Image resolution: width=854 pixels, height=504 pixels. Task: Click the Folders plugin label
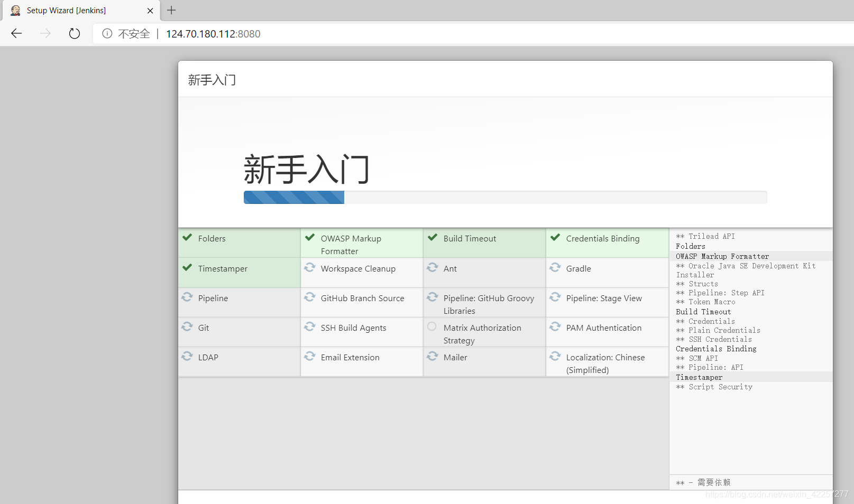212,239
